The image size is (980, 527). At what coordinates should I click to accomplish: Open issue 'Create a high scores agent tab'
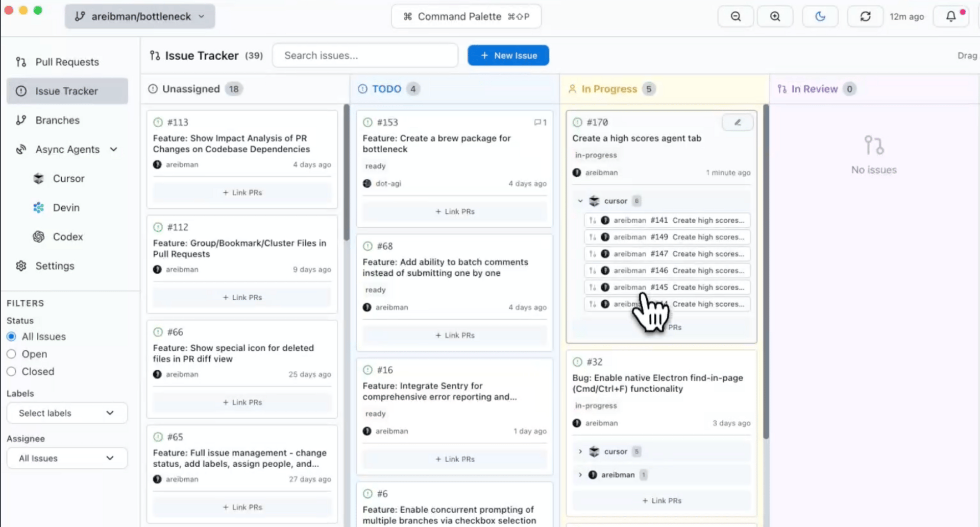[636, 138]
